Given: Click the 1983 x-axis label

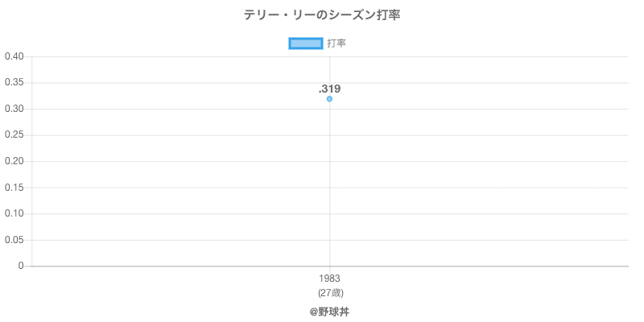Looking at the screenshot, I should (329, 279).
